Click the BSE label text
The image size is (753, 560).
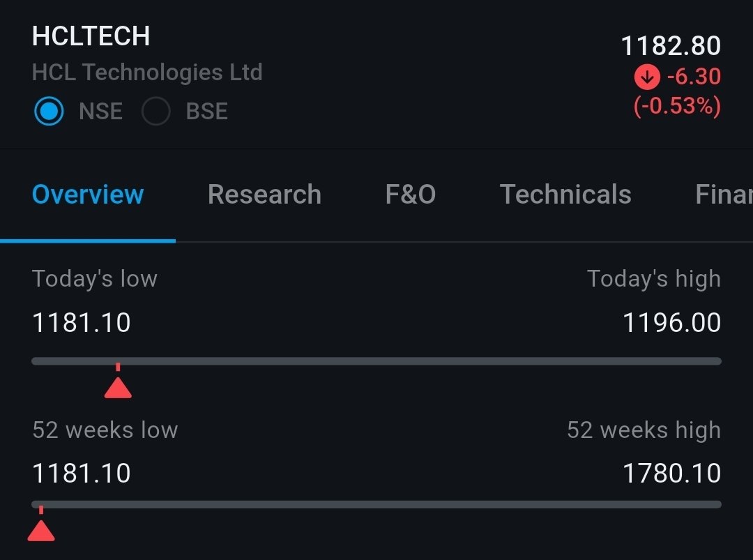[206, 112]
